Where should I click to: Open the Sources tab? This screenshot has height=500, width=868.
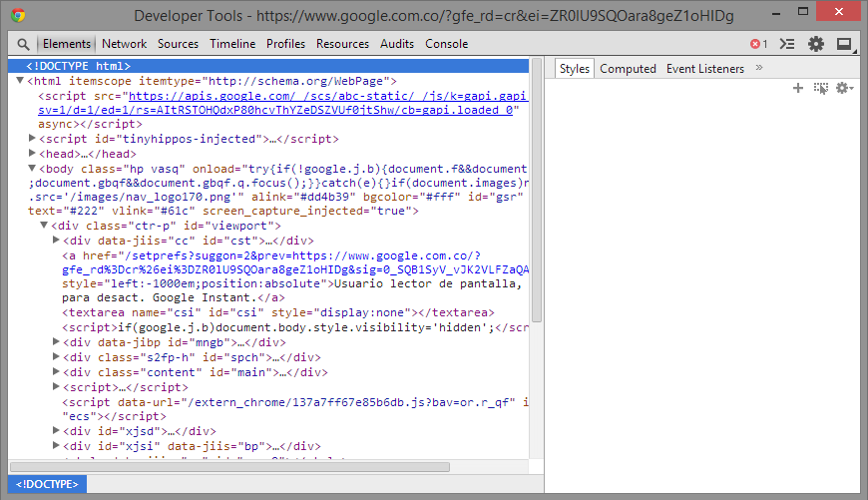[178, 44]
